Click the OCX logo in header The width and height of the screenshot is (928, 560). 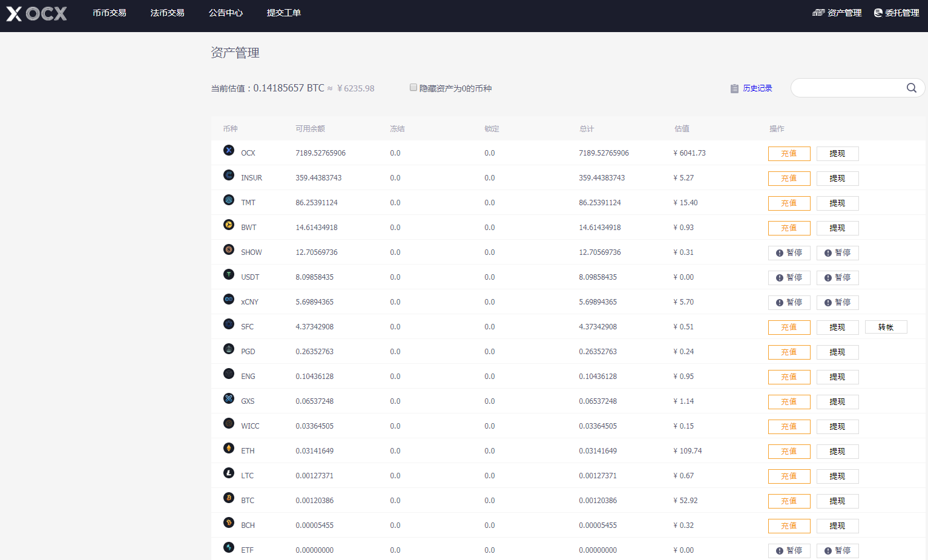coord(36,13)
